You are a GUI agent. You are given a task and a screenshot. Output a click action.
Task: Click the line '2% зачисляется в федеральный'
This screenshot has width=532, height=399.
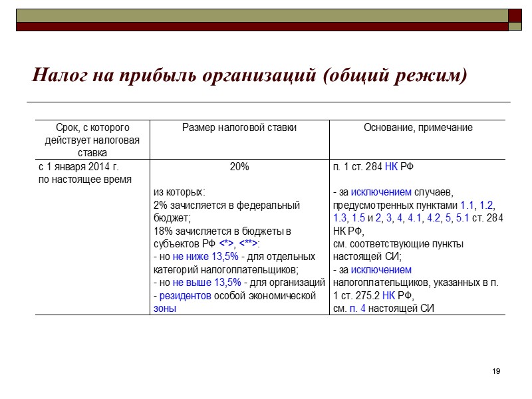pyautogui.click(x=227, y=205)
